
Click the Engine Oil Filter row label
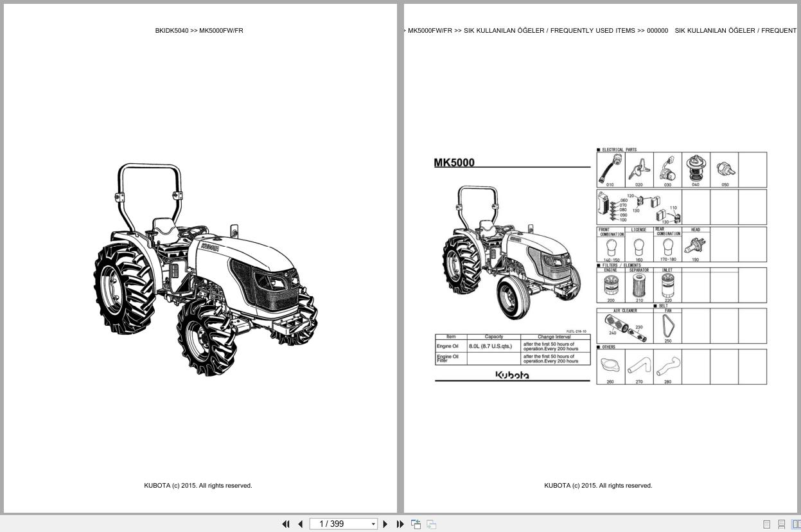(x=447, y=359)
